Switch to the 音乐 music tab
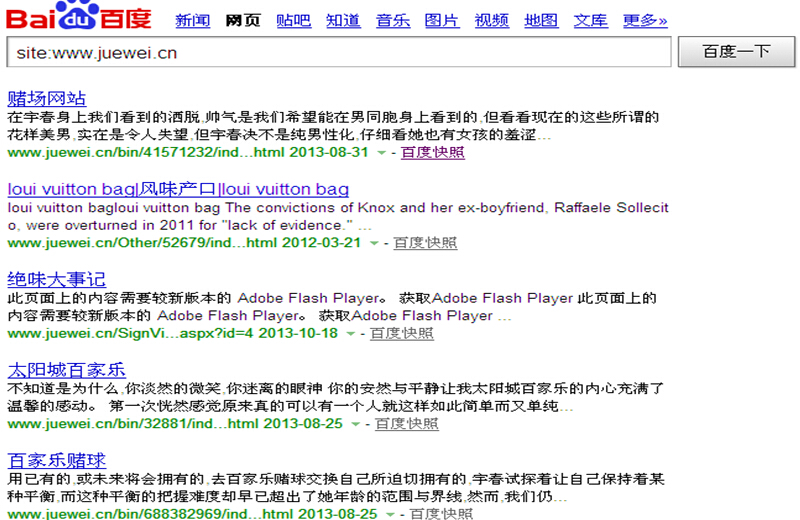The height and width of the screenshot is (520, 800). pyautogui.click(x=393, y=20)
